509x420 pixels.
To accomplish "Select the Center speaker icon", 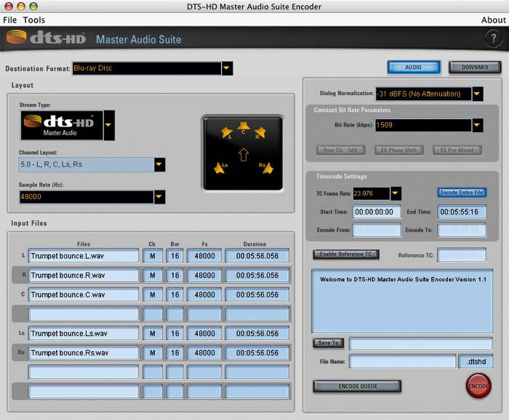I will [243, 126].
